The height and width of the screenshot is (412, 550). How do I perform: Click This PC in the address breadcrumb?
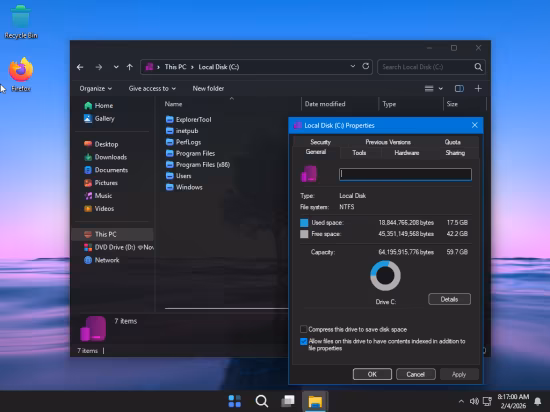pos(175,67)
